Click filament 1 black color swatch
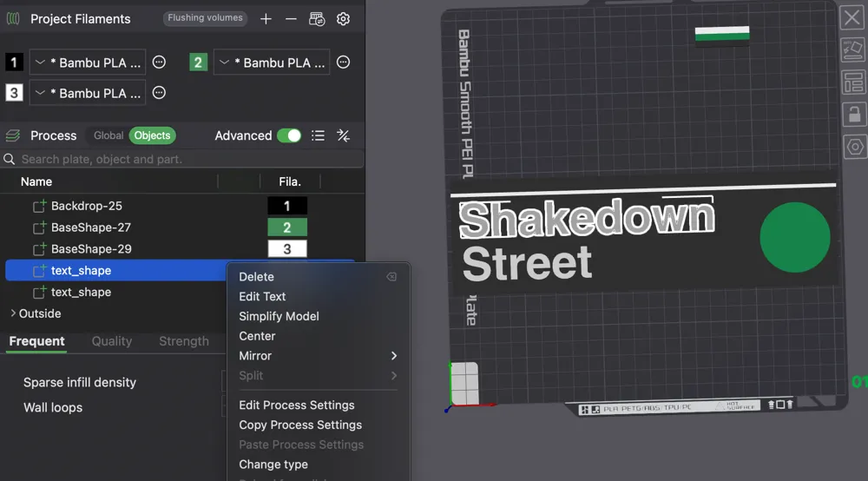The image size is (868, 481). coord(14,62)
